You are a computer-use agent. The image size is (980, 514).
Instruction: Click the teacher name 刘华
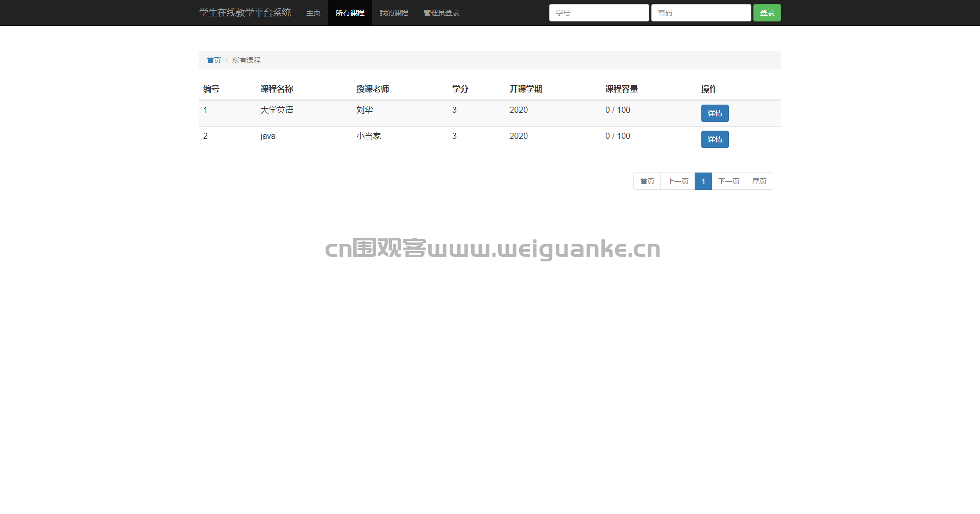coord(364,110)
